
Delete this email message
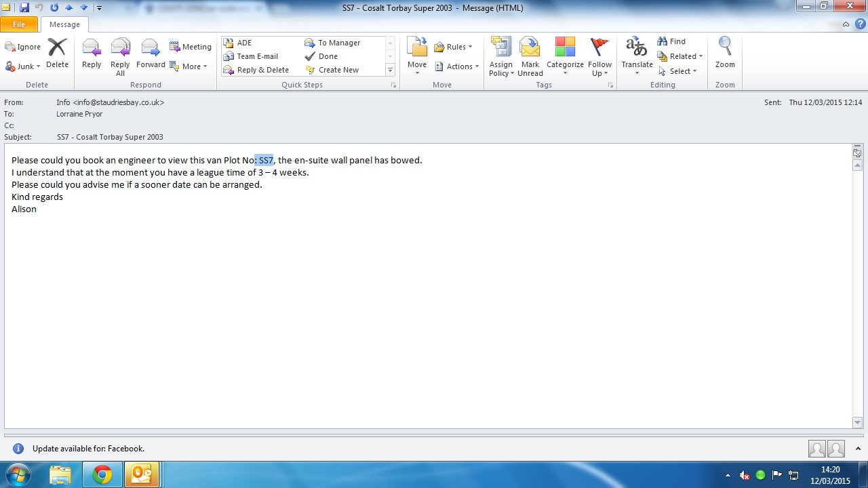coord(57,54)
